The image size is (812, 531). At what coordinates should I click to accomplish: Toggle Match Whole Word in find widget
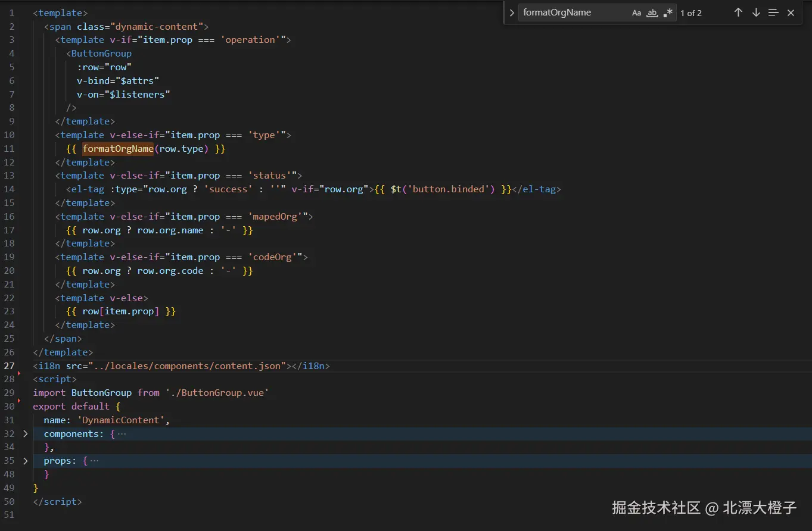pos(652,13)
